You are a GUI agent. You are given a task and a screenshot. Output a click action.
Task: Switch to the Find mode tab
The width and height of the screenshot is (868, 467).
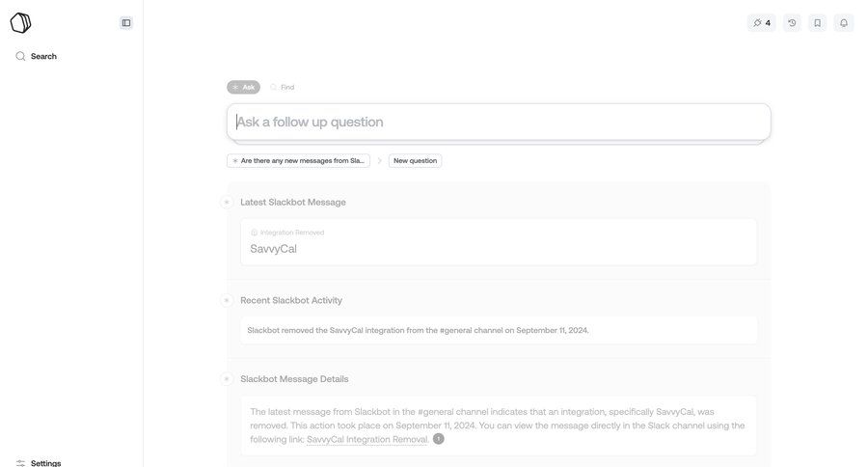pos(283,87)
